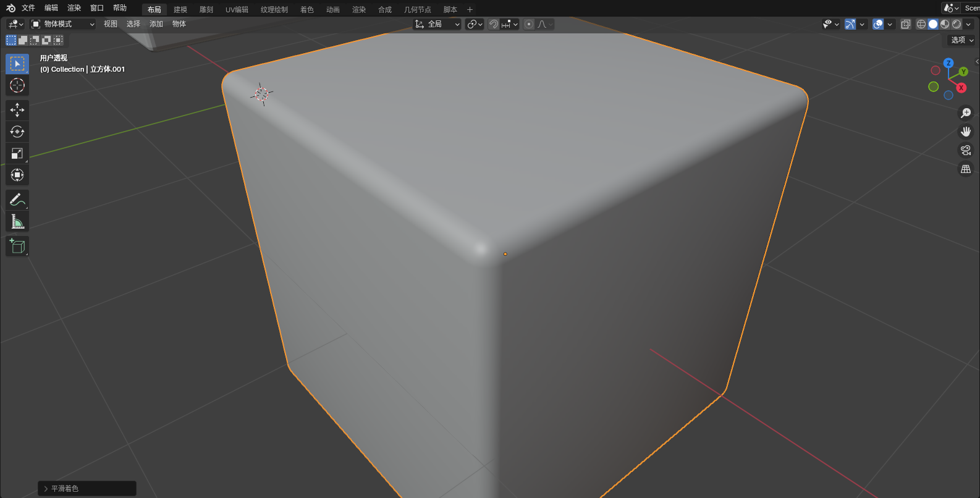980x498 pixels.
Task: Toggle camera view with camera icon
Action: (966, 150)
